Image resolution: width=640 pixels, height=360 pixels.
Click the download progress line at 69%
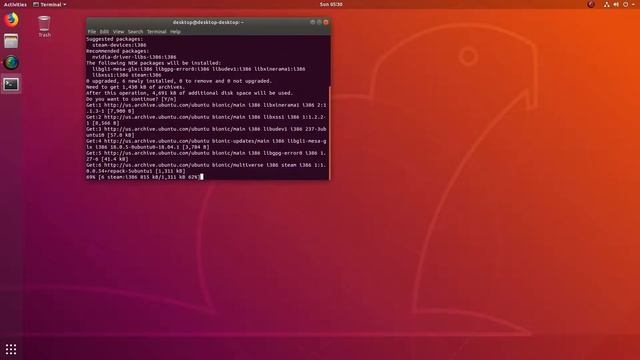click(x=143, y=177)
